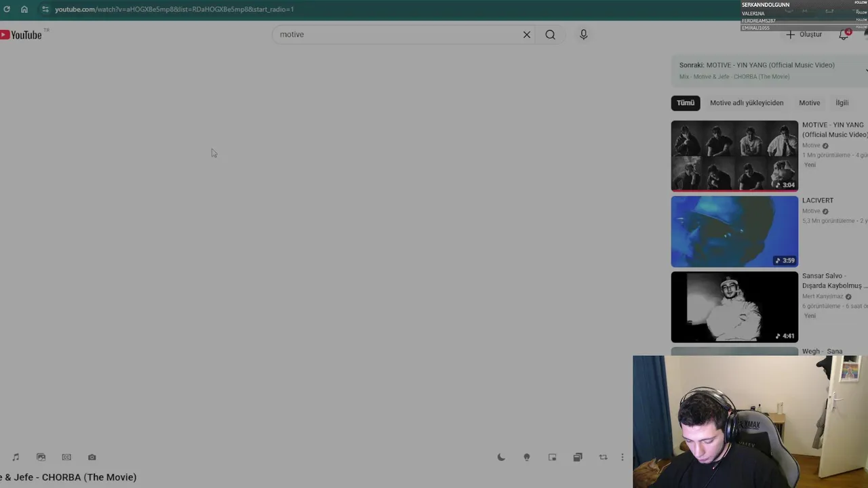Click the 'Sansar Salvo - Dışarda Kaybolmuş' title

(833, 281)
